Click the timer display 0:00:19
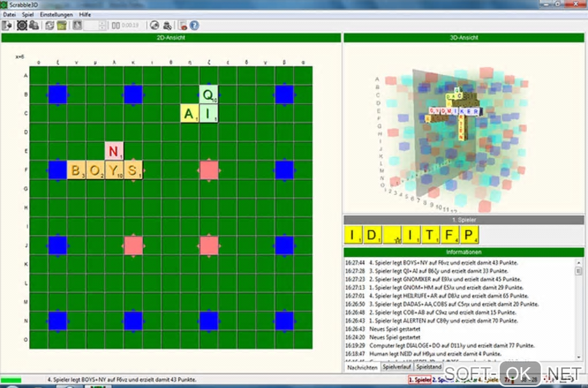Image resolution: width=588 pixels, height=388 pixels. click(130, 25)
